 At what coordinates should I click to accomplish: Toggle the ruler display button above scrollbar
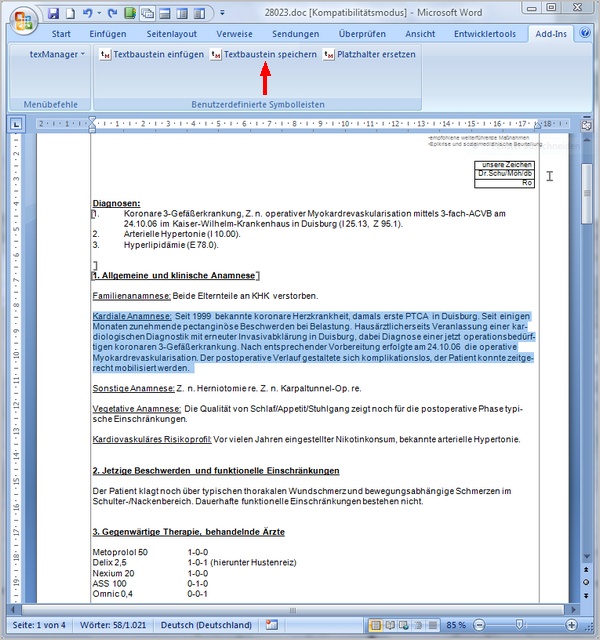point(587,125)
